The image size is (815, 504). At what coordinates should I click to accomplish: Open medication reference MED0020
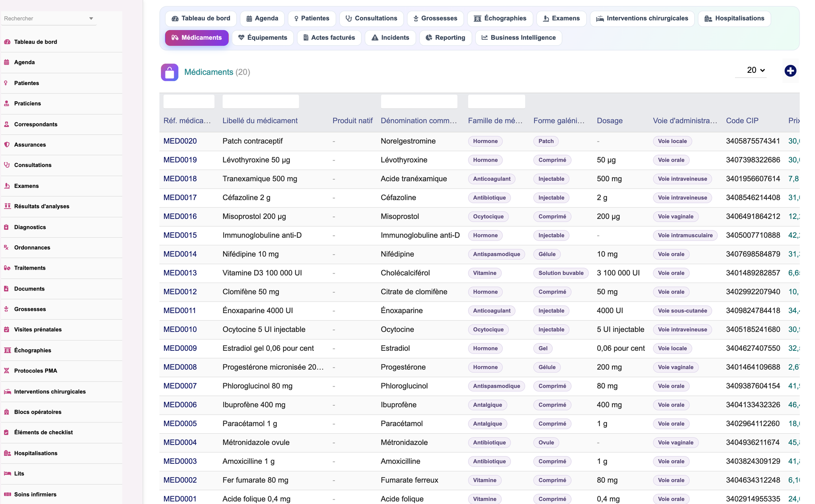[x=180, y=141]
